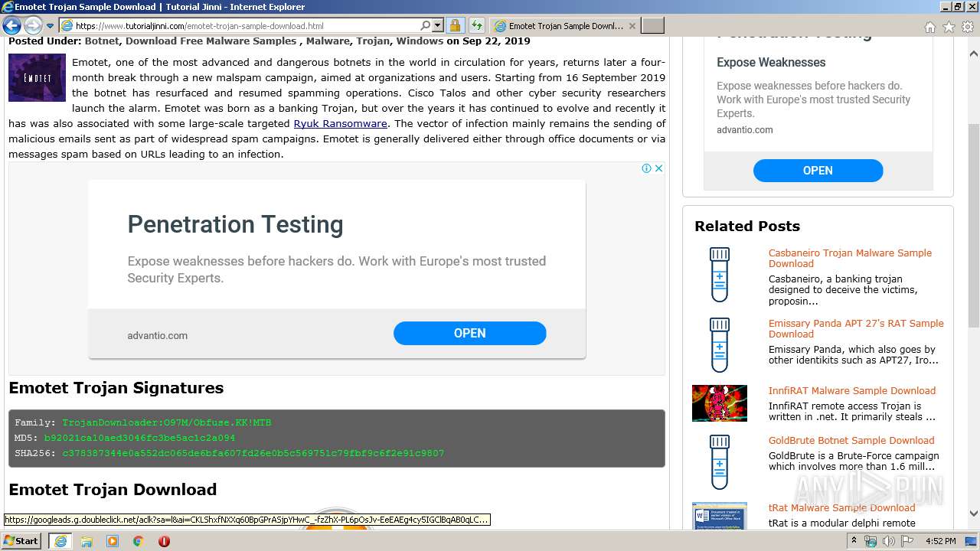This screenshot has width=980, height=551.
Task: Show hidden tray icons arrow
Action: click(x=854, y=540)
